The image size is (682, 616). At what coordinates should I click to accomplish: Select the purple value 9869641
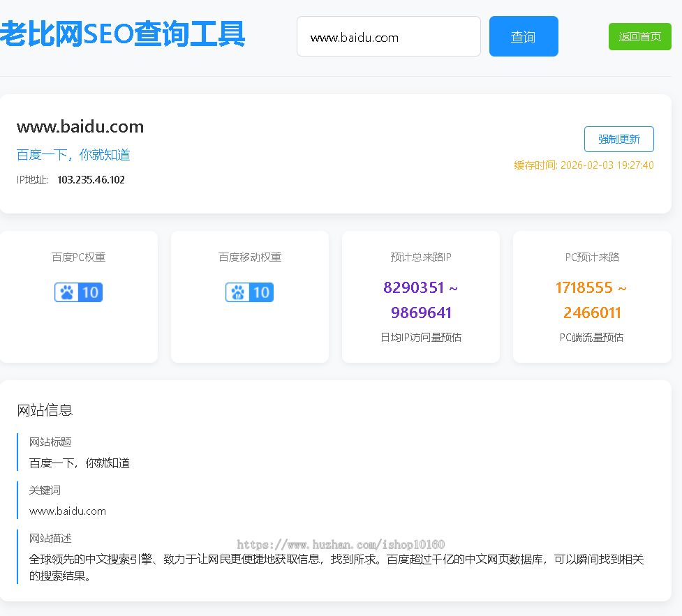421,313
